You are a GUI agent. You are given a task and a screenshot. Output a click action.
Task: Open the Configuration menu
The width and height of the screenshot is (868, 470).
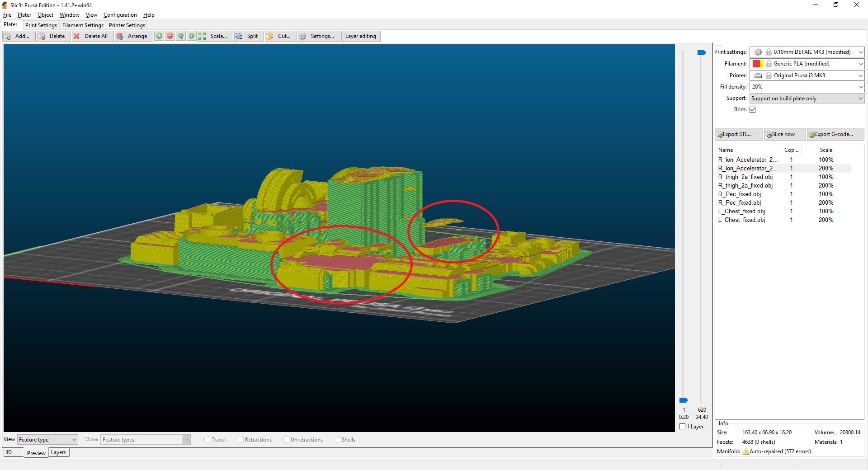[x=120, y=15]
